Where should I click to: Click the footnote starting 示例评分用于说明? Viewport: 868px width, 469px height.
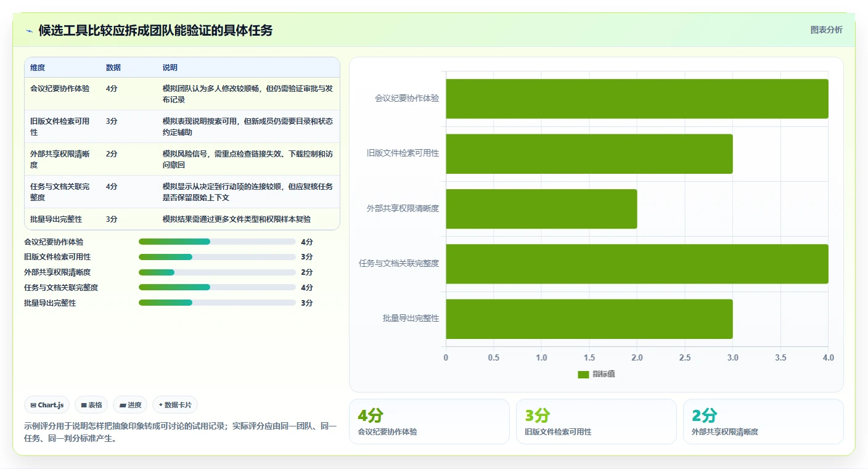[181, 433]
